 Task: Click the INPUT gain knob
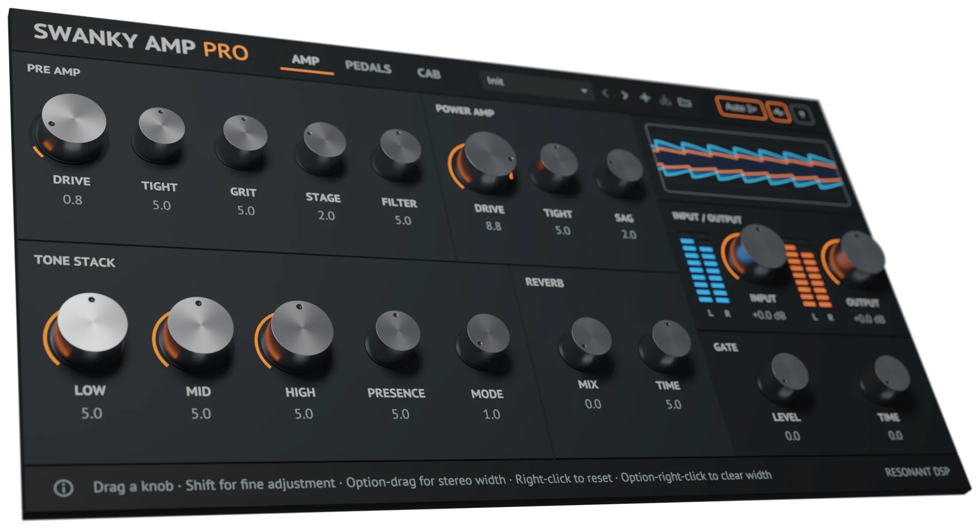757,253
